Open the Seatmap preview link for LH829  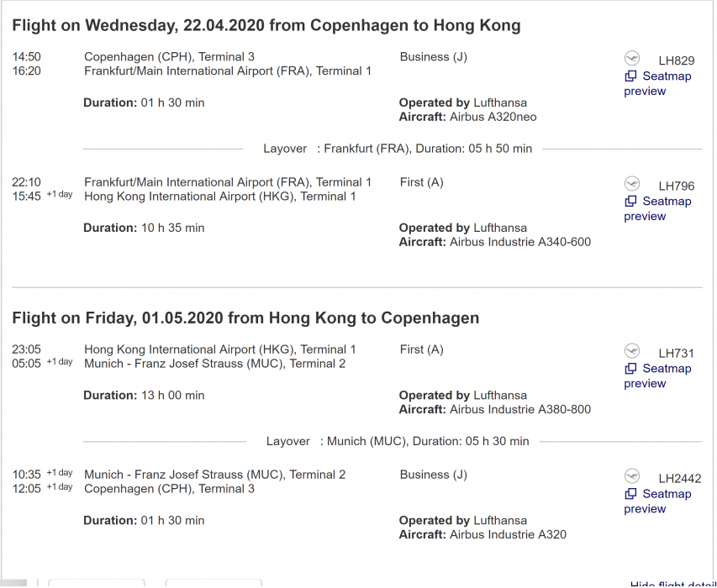point(666,76)
